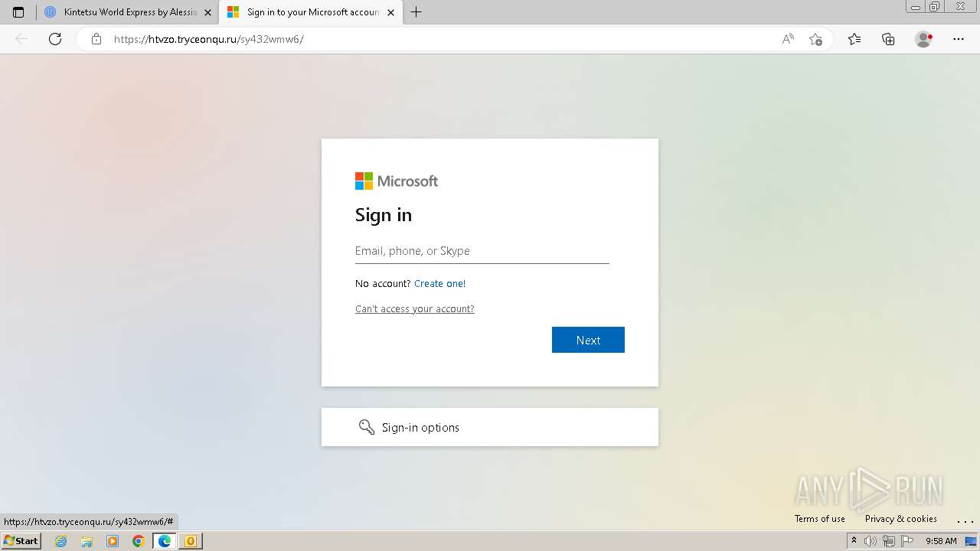
Task: Open Terms of use link
Action: coord(820,519)
